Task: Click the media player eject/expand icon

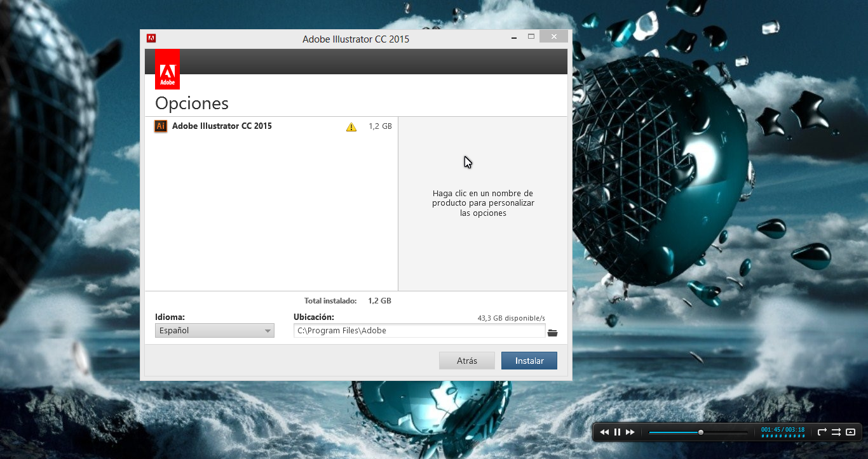Action: click(851, 432)
